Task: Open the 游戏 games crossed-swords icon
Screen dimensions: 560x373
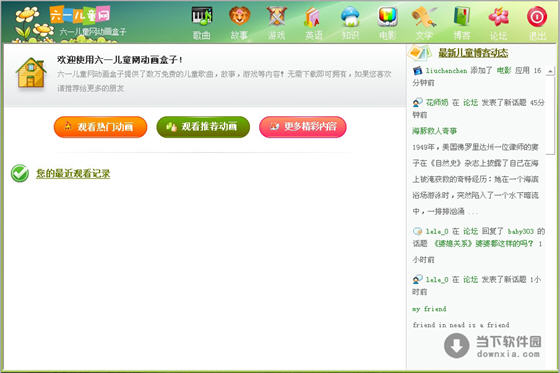Action: coord(276,16)
